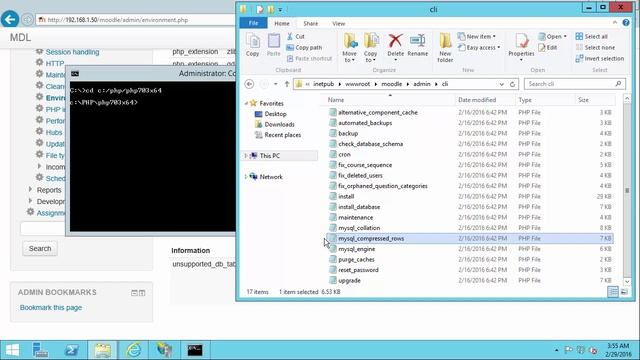
Task: Switch to the View ribbon tab
Action: tap(338, 23)
